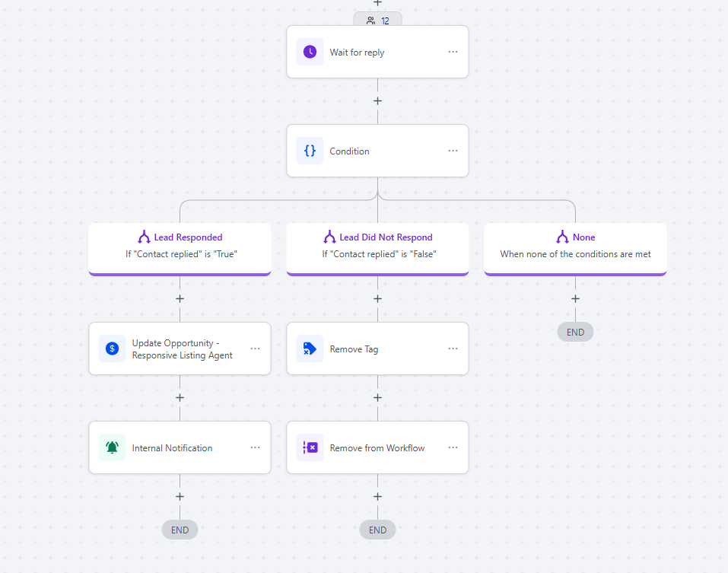Open the three-dot menu on Internal Notification

coord(255,447)
